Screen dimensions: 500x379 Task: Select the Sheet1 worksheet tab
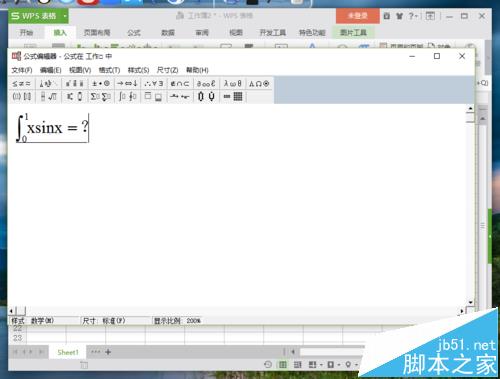pyautogui.click(x=68, y=352)
